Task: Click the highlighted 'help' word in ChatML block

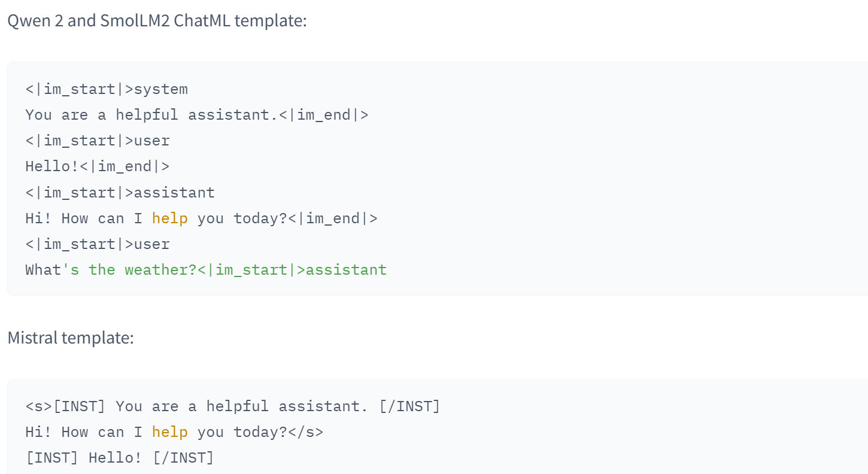Action: [170, 218]
